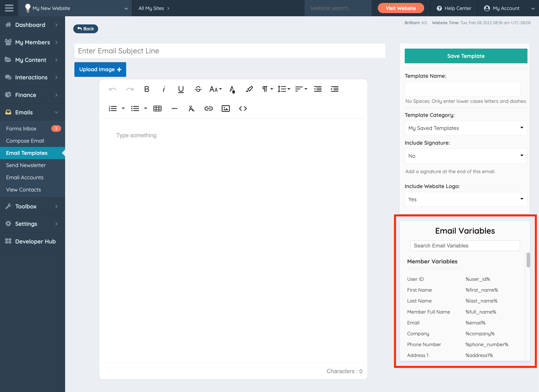Screen dimensions: 539x392
Task: Open the Include Signature dropdown
Action: tap(466, 156)
